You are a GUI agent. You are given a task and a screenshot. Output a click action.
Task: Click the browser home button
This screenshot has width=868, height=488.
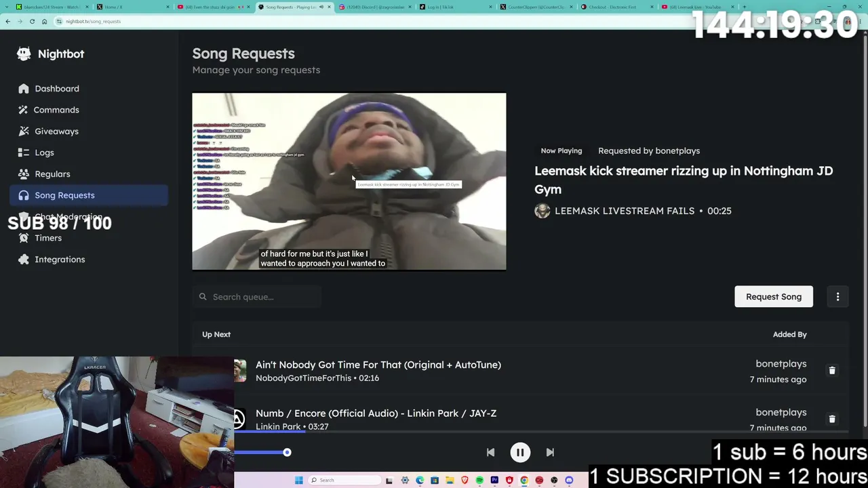44,21
